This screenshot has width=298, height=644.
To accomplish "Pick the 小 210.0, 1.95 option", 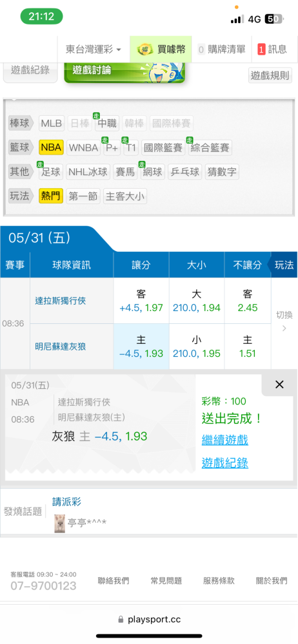I will (196, 346).
